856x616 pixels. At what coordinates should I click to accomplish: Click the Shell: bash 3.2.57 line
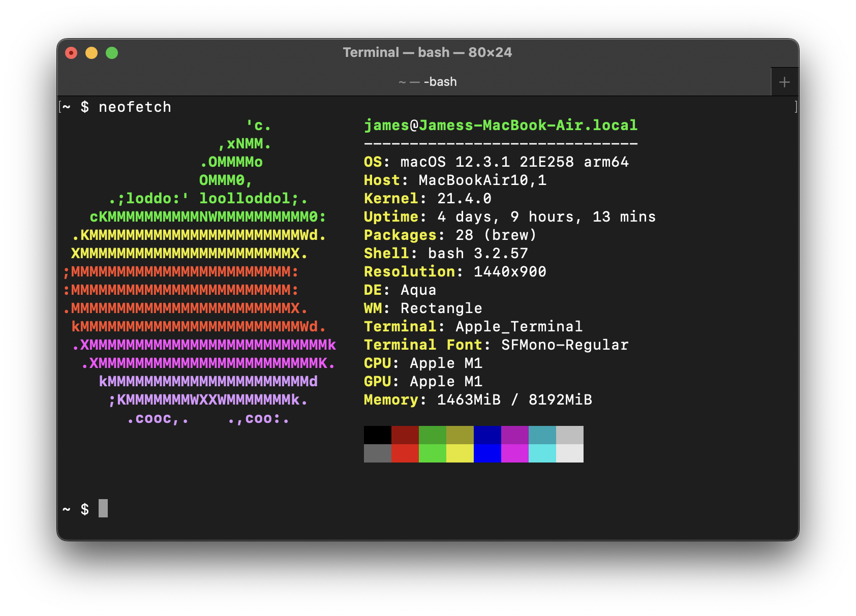445,253
